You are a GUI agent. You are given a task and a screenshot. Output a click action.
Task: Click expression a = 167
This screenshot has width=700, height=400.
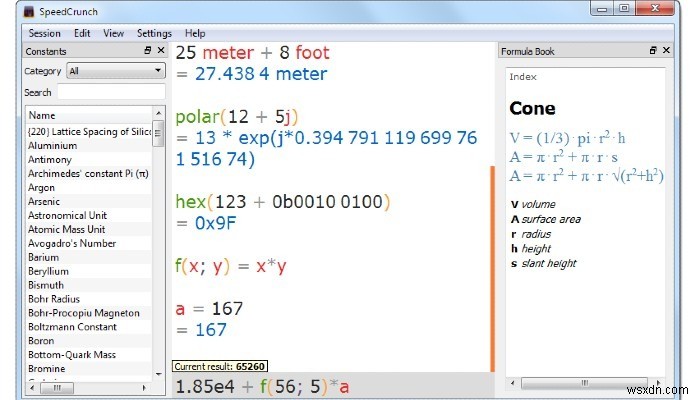209,308
